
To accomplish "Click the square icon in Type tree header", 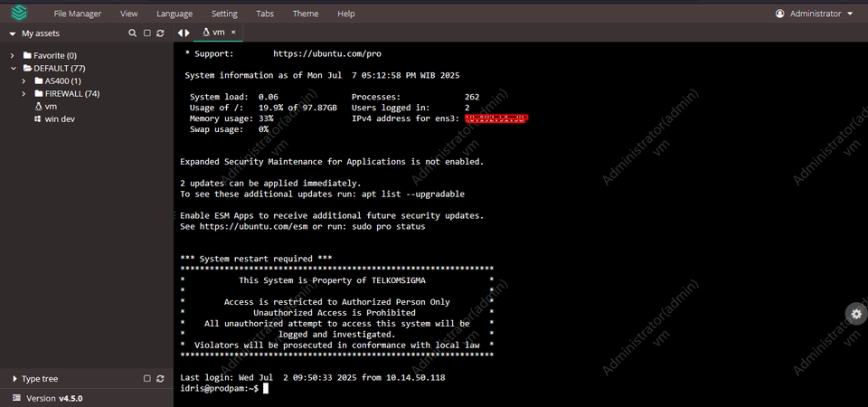I will pos(146,379).
